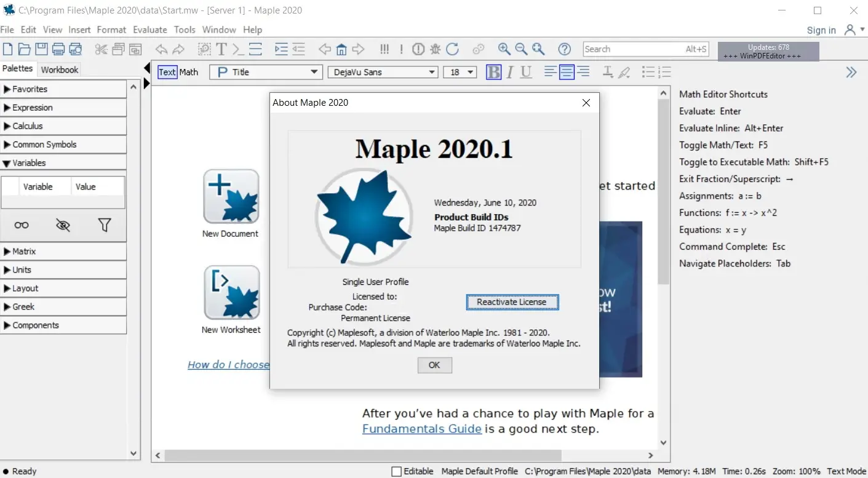Execute selection with single exclamation icon
The width and height of the screenshot is (868, 478).
point(401,49)
